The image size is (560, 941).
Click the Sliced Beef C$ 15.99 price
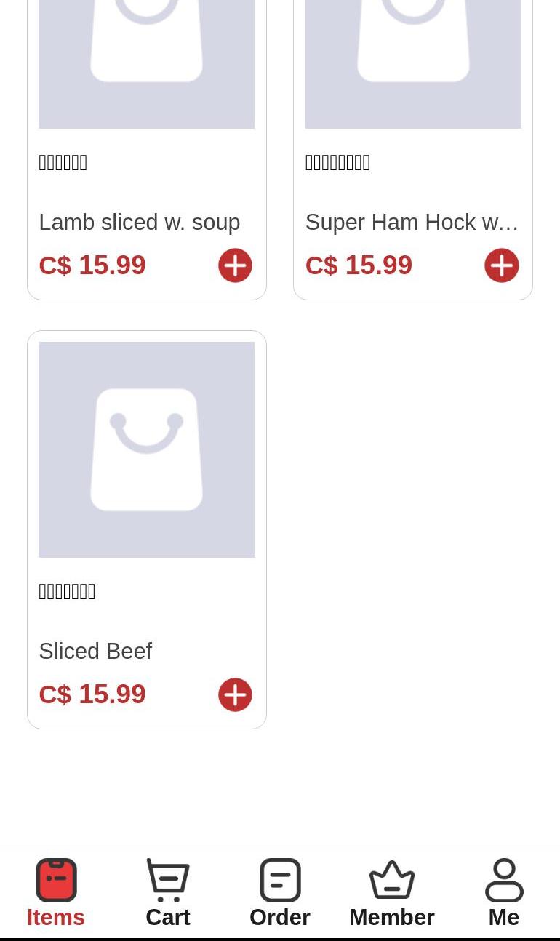92,694
